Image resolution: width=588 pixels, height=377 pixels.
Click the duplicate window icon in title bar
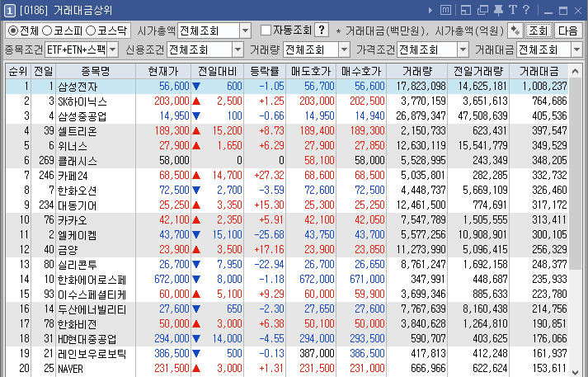[482, 11]
